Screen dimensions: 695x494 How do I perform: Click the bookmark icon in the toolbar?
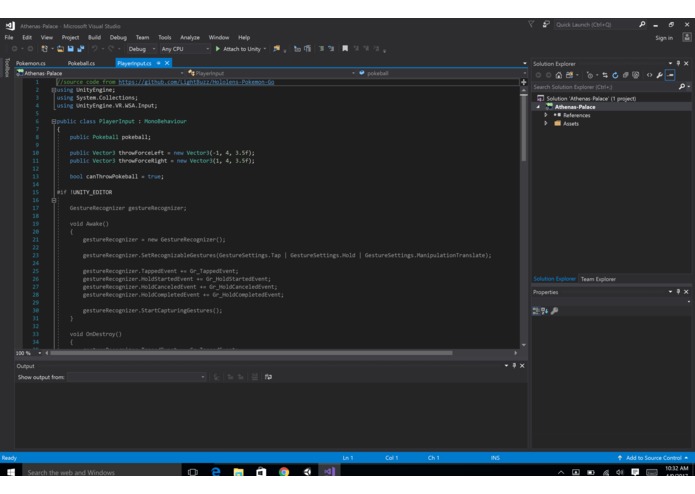click(345, 49)
